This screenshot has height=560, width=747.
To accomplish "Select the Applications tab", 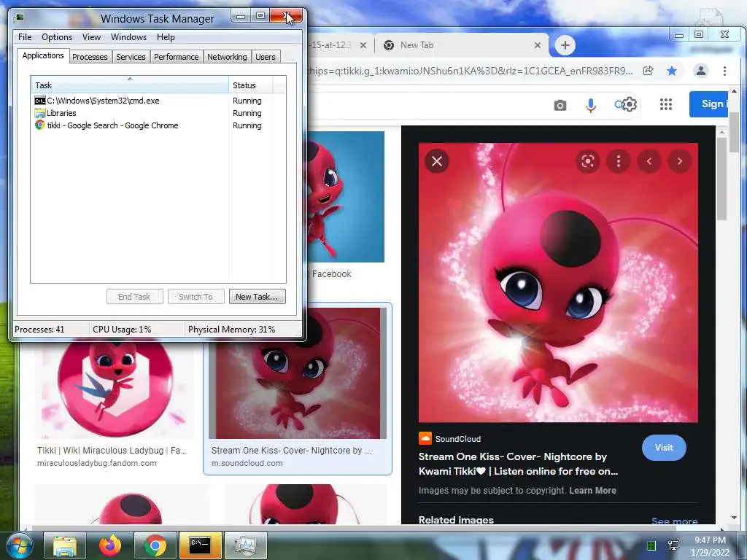I will tap(43, 55).
